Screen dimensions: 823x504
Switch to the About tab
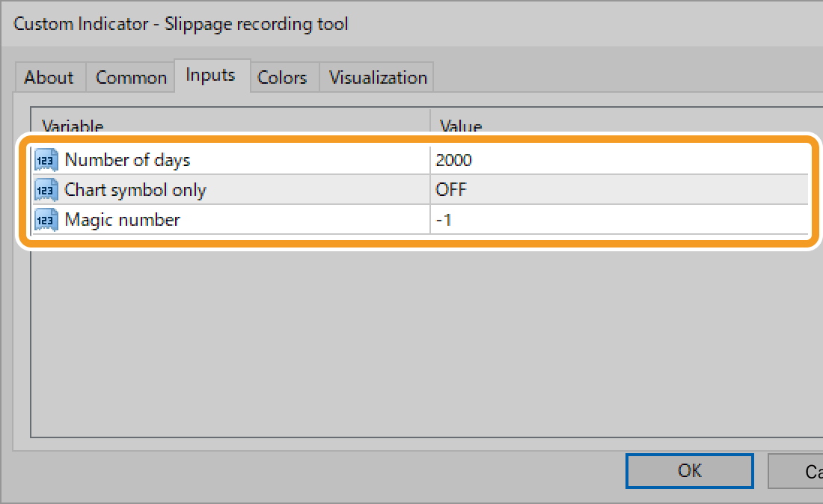tap(48, 76)
